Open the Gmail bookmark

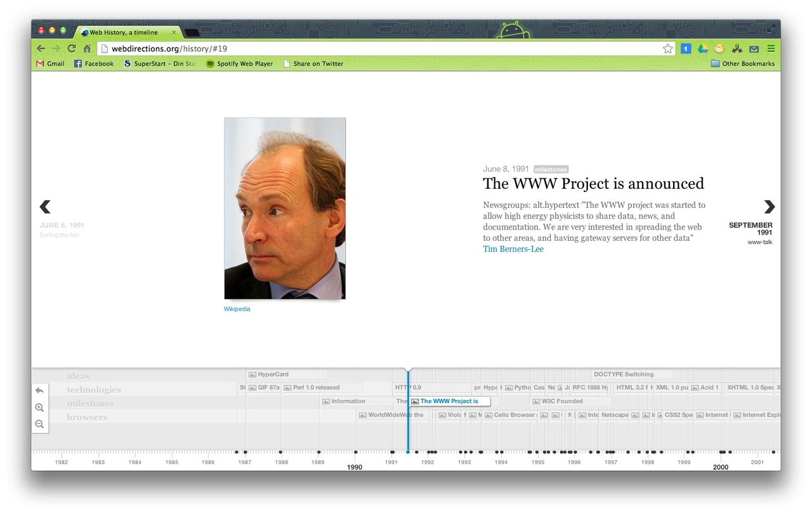[50, 63]
